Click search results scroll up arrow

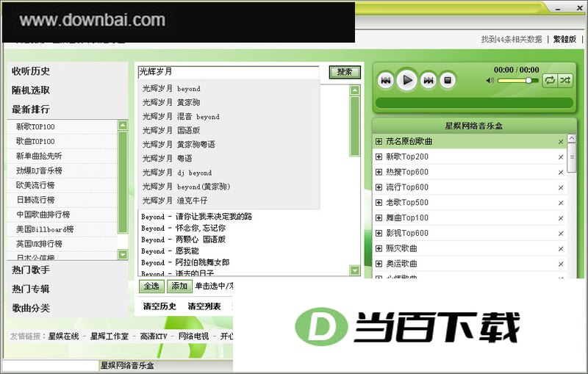click(355, 90)
